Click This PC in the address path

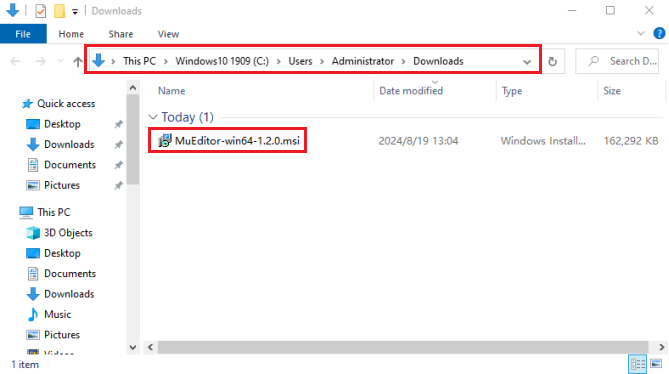140,61
